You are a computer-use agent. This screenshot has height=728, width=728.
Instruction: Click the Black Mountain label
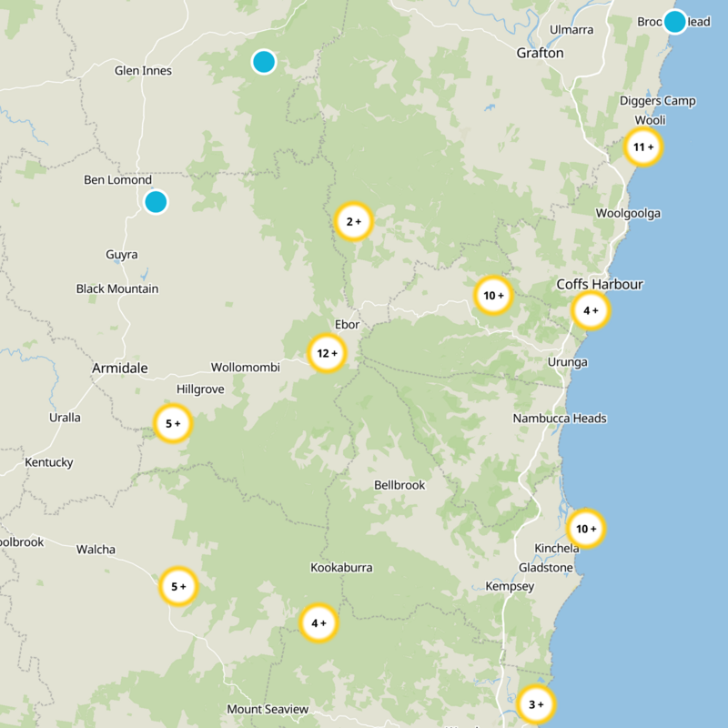[x=117, y=288]
